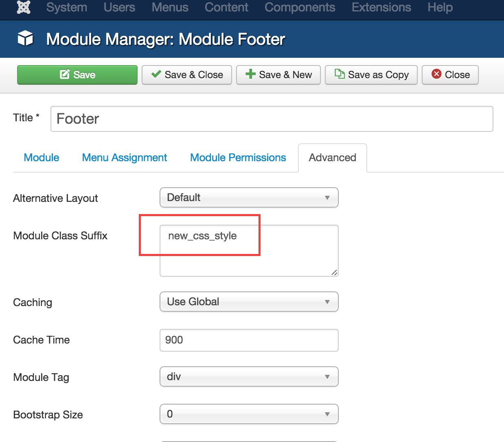Click Save & Close button
The image size is (504, 442).
pyautogui.click(x=187, y=75)
